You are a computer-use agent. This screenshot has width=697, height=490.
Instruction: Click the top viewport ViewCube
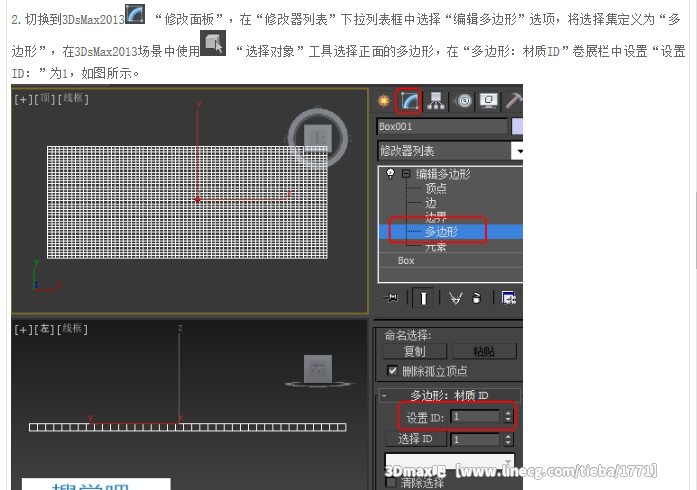(x=318, y=137)
